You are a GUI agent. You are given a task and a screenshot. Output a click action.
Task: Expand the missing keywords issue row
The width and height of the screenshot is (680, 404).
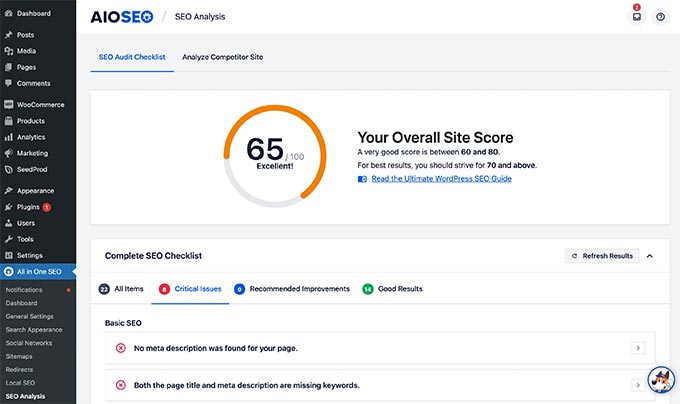pos(638,385)
